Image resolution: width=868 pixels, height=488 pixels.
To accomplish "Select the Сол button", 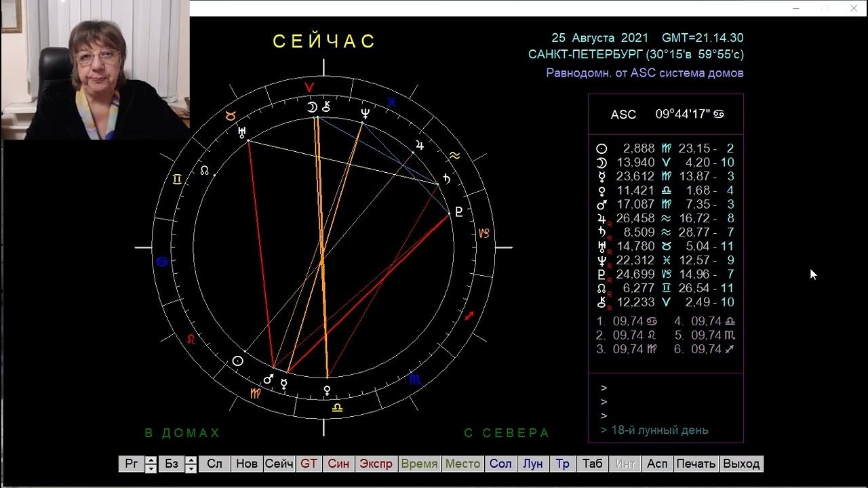I will pos(500,464).
